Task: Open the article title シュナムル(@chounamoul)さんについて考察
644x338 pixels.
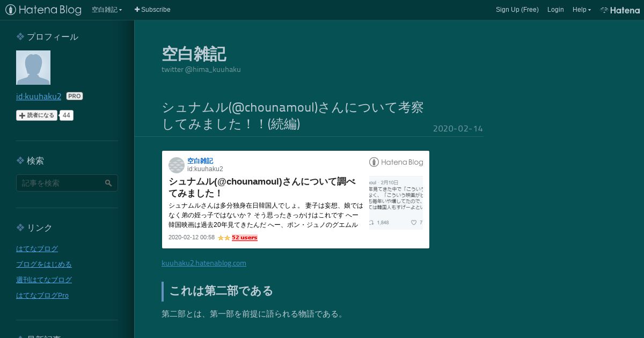Action: (292, 115)
